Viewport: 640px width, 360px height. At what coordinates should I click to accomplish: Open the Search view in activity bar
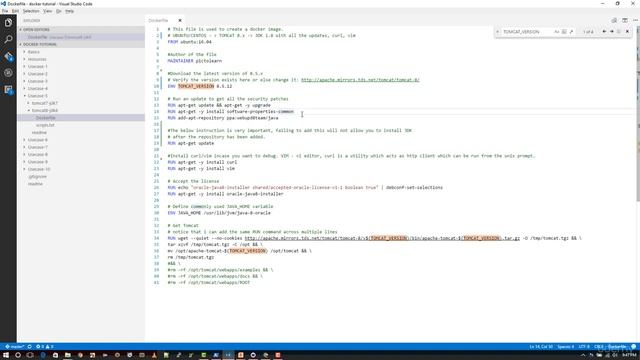coord(8,40)
